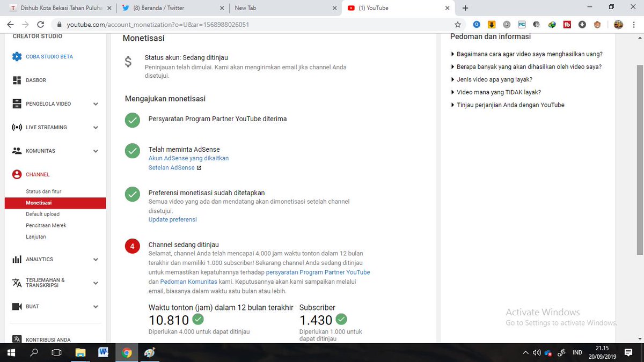644x362 pixels.
Task: Click the Terjemahan & Transkripsi translate icon
Action: [17, 283]
